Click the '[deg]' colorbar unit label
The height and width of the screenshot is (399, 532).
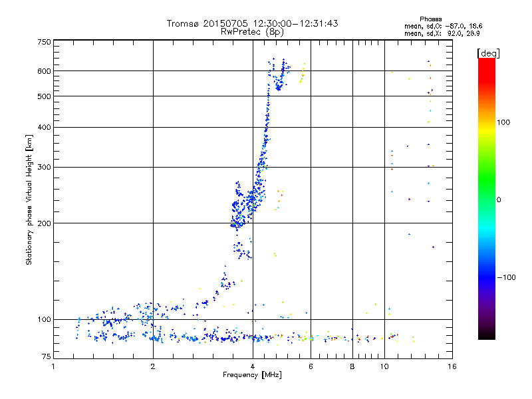coord(488,53)
